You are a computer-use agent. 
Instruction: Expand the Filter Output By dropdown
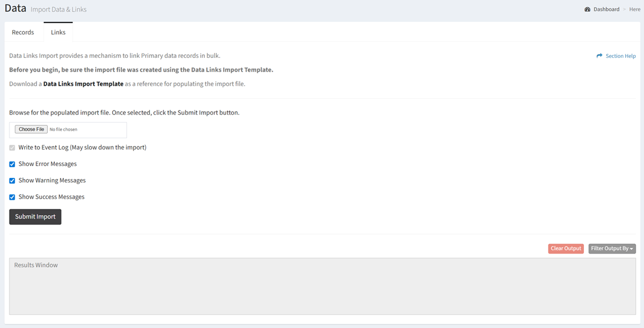612,249
